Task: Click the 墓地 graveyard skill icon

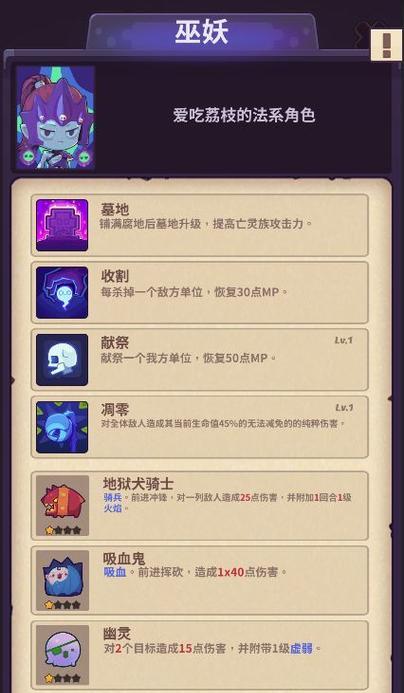Action: coord(62,225)
